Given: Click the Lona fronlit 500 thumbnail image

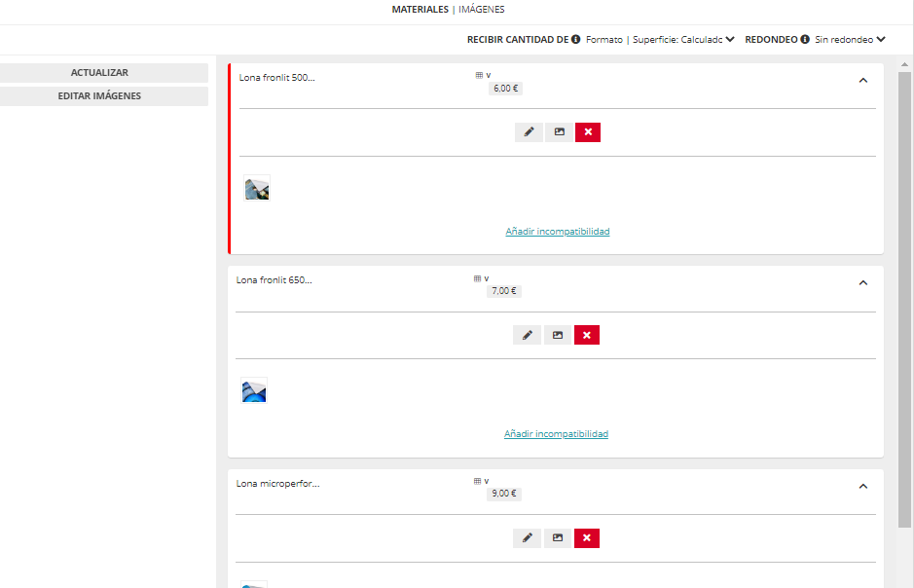Looking at the screenshot, I should point(257,189).
